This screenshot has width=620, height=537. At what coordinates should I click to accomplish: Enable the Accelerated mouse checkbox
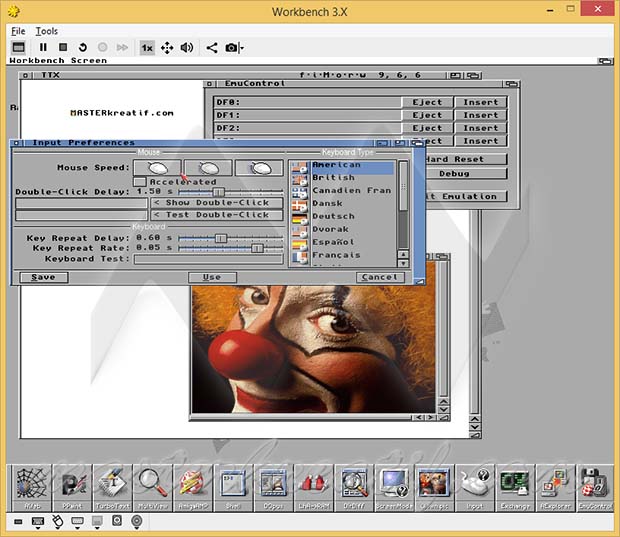click(140, 182)
